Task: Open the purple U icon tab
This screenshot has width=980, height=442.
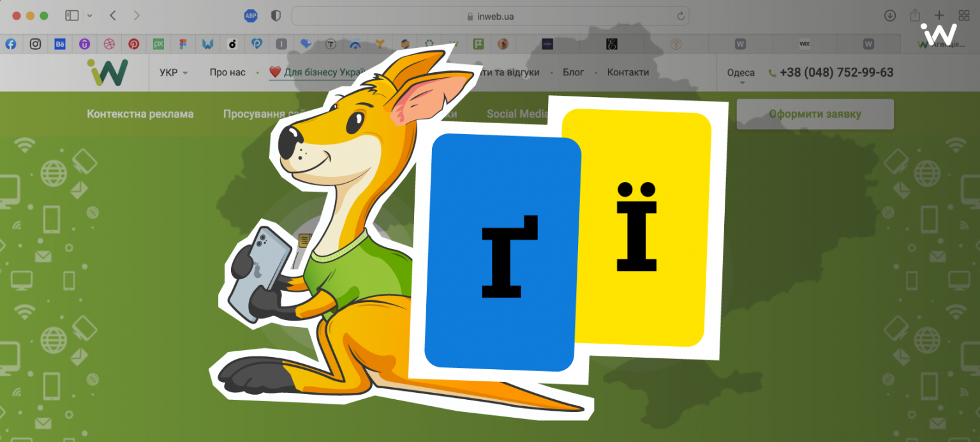Action: coord(84,44)
